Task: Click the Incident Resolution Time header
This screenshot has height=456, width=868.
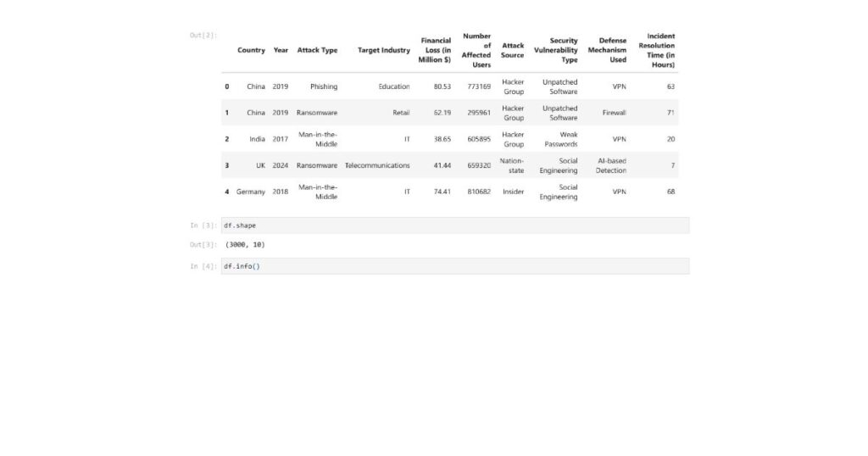Action: [657, 51]
